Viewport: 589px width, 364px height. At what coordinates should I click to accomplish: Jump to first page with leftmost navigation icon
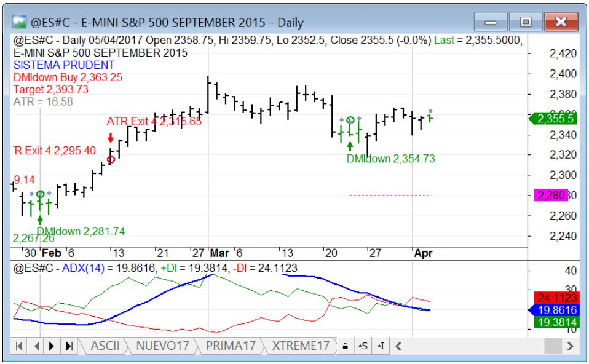[x=19, y=346]
